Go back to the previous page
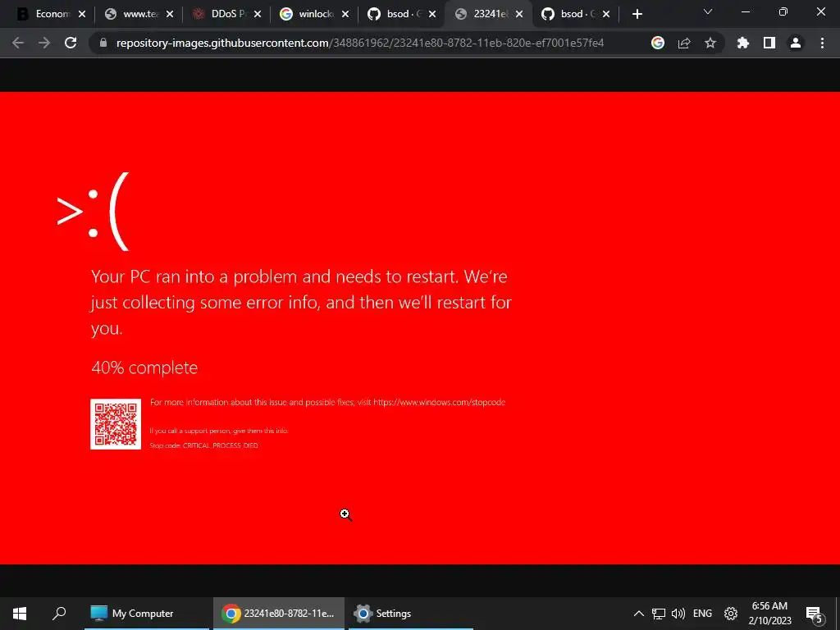Image resolution: width=840 pixels, height=630 pixels. tap(18, 43)
